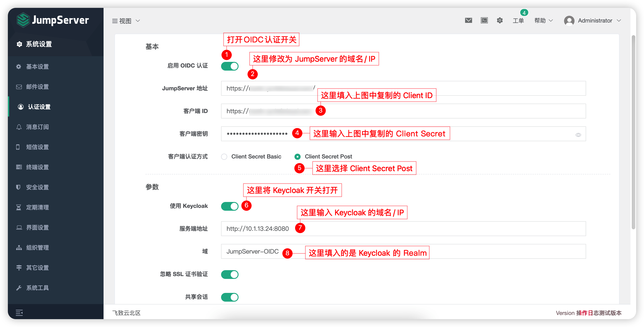Focus the 客户端密钥 password field
This screenshot has height=327, width=644.
pos(403,134)
